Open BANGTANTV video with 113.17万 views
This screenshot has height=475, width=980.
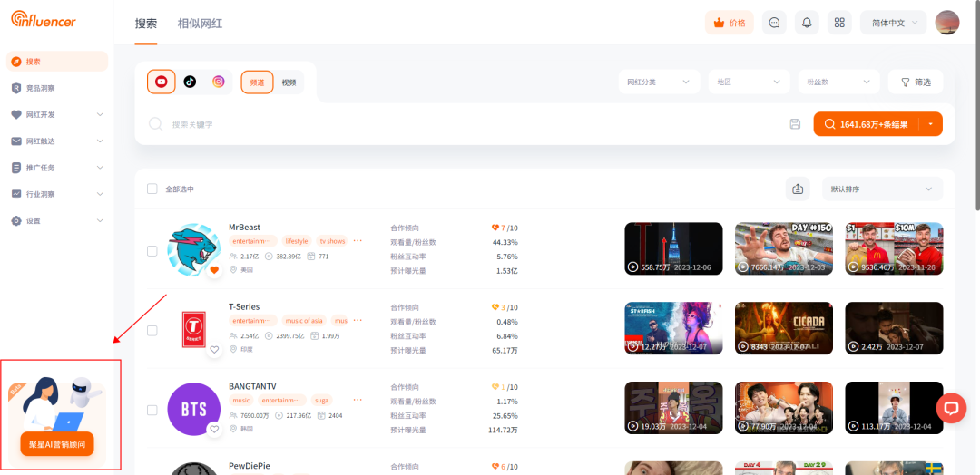[894, 408]
